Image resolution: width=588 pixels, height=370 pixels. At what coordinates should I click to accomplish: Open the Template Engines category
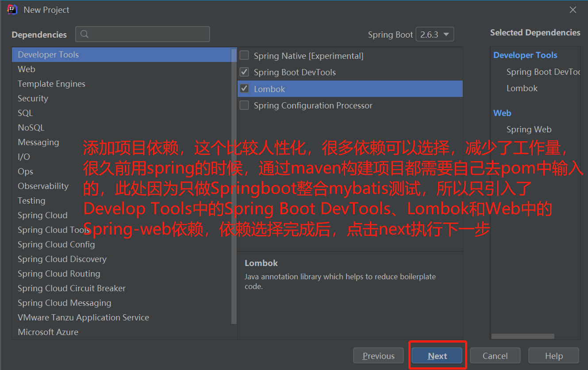[x=122, y=84]
